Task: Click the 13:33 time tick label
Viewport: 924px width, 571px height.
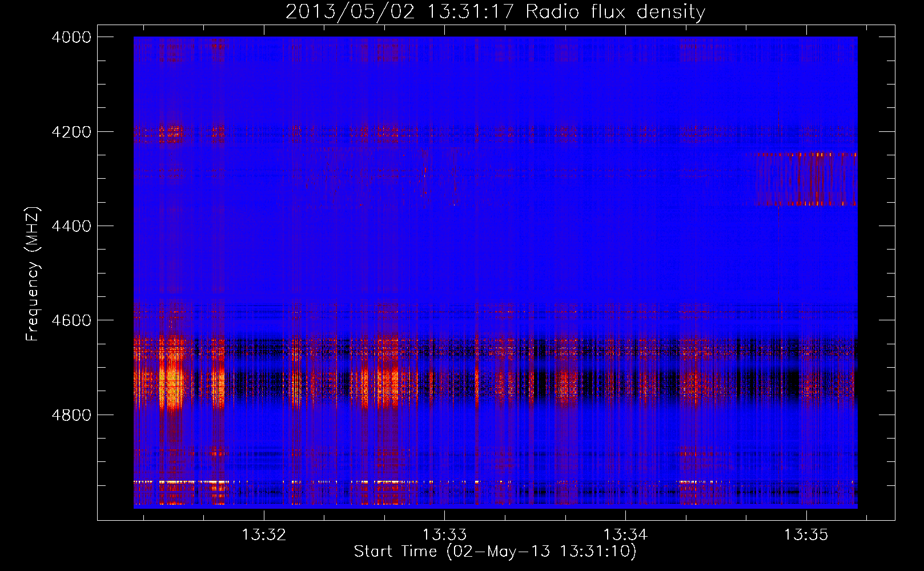Action: click(444, 535)
